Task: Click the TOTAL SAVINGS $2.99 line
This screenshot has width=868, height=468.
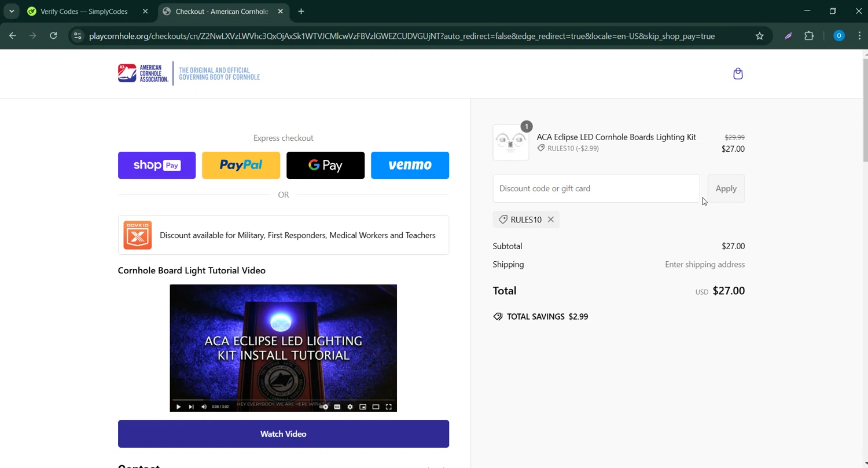Action: (x=540, y=317)
